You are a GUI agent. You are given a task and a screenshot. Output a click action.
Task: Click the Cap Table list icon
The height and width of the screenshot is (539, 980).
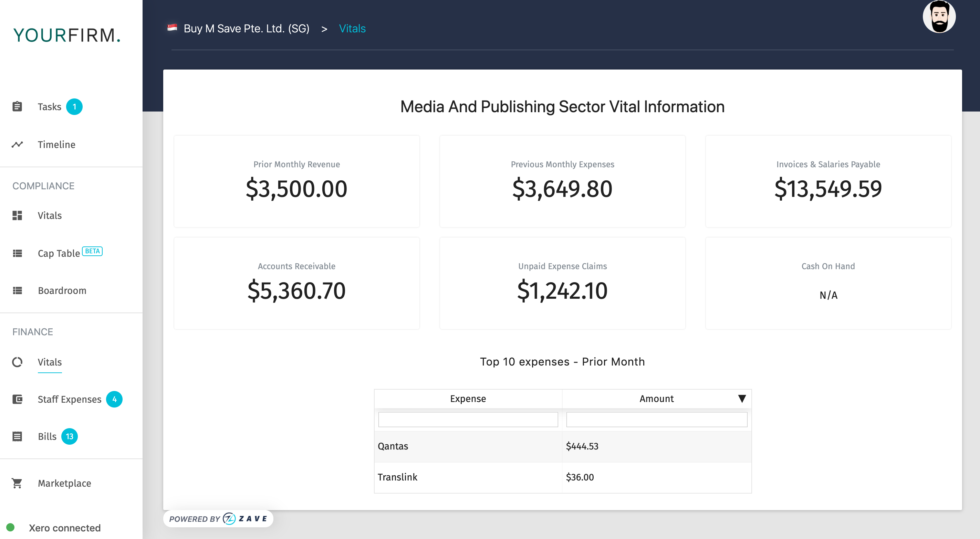coord(17,253)
